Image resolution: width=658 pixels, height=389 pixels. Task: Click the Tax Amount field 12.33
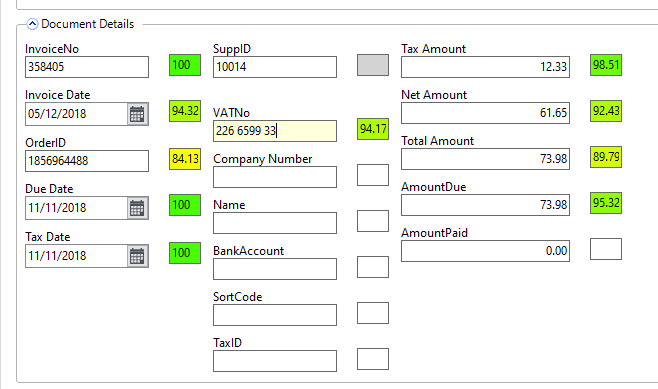tap(486, 67)
